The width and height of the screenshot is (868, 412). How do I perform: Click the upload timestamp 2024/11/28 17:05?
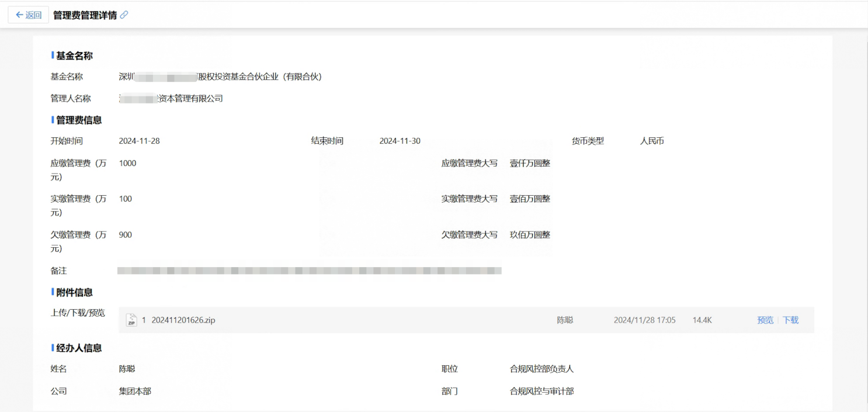[x=644, y=320]
